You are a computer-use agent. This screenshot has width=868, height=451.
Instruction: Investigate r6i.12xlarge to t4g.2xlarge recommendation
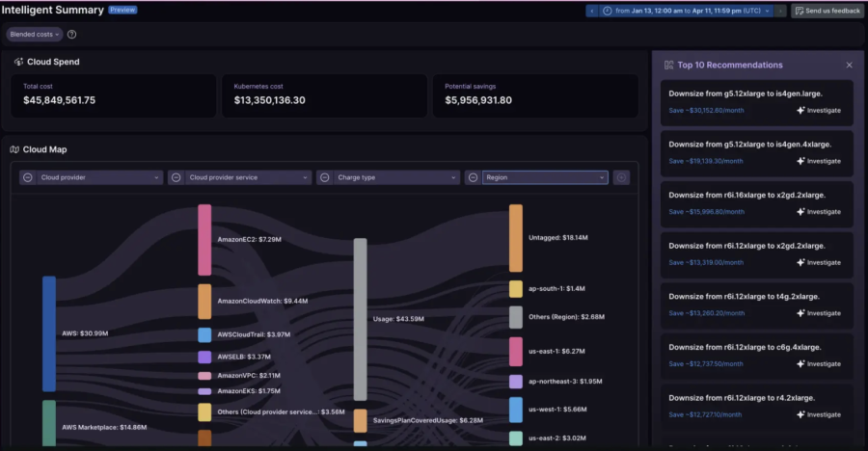point(819,313)
